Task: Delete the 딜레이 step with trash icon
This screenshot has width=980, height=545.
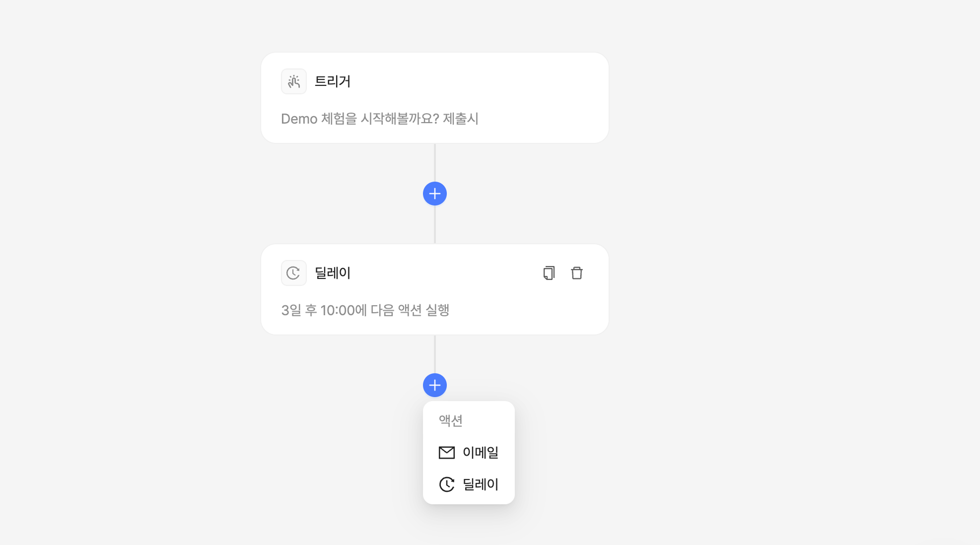Action: point(576,273)
